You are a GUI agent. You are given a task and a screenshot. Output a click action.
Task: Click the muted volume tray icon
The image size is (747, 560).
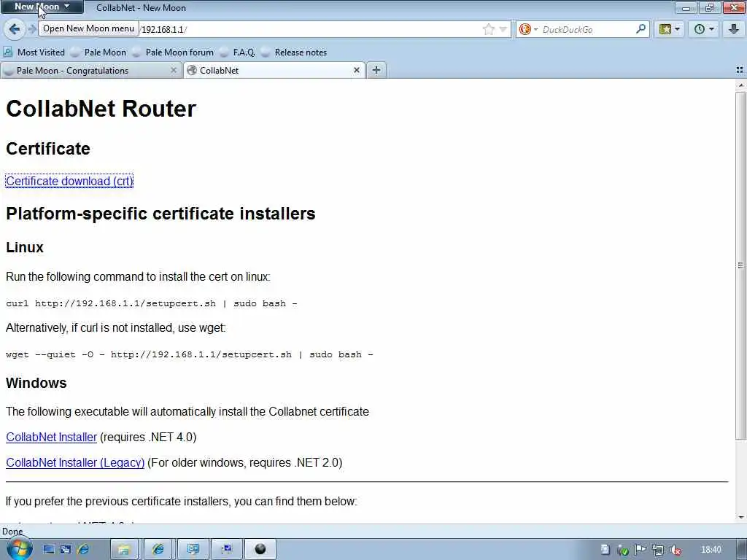[x=676, y=550]
